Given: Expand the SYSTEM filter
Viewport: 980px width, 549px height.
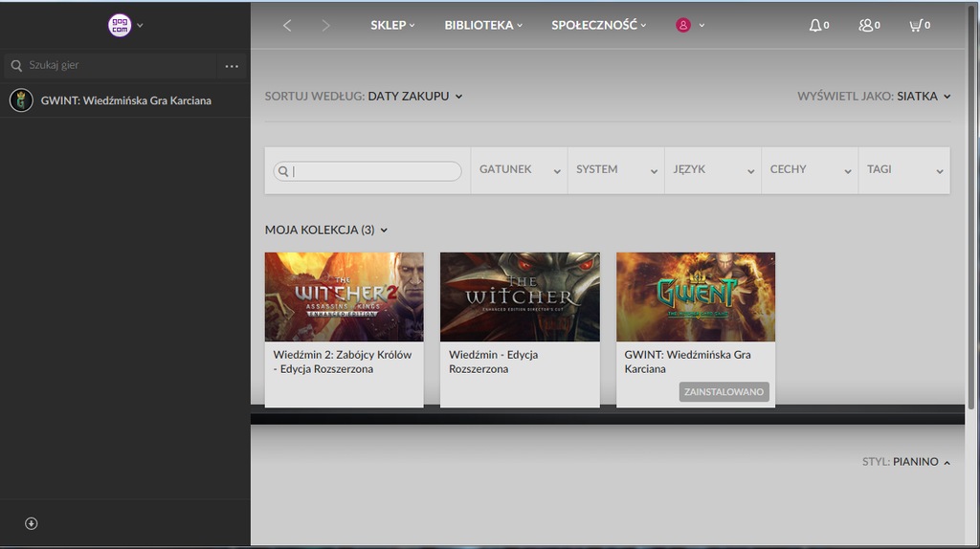Looking at the screenshot, I should click(615, 170).
